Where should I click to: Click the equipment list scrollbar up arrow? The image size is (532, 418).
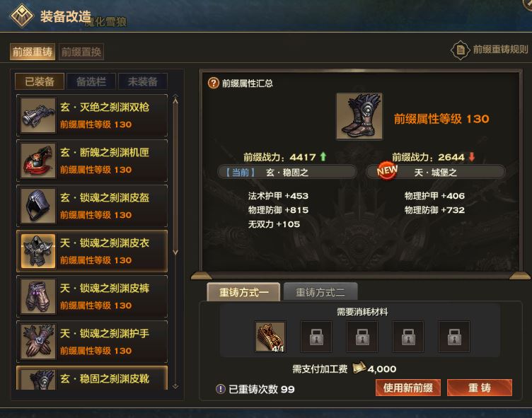tap(175, 100)
